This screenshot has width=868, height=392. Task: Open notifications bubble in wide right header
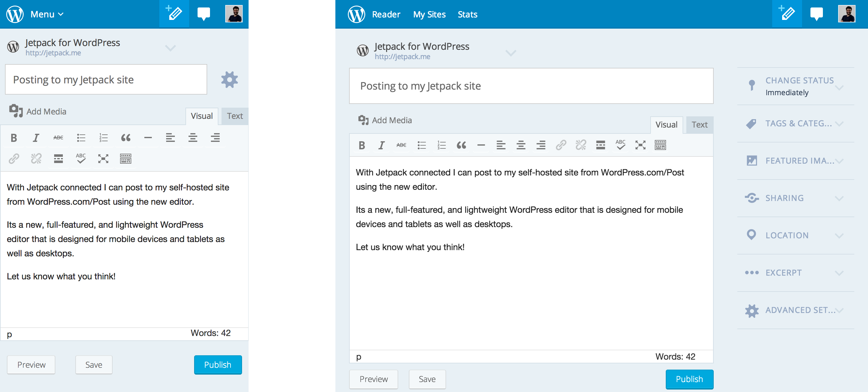tap(816, 14)
